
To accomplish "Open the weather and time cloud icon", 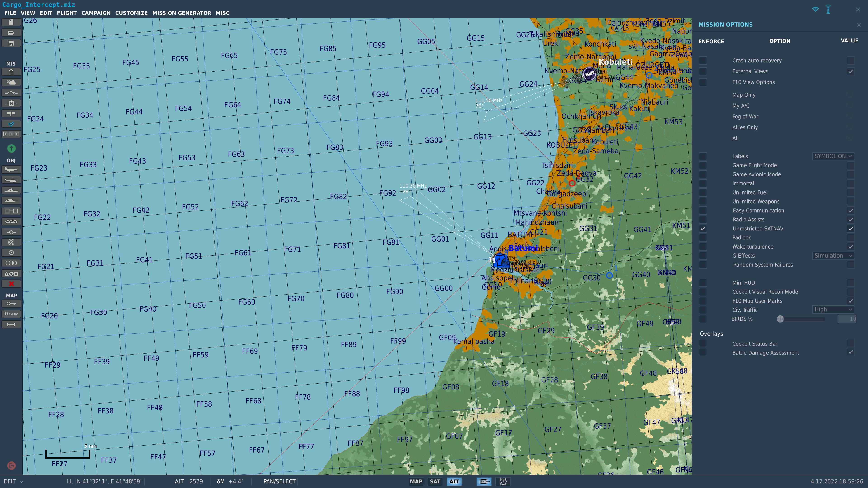I will pyautogui.click(x=11, y=82).
